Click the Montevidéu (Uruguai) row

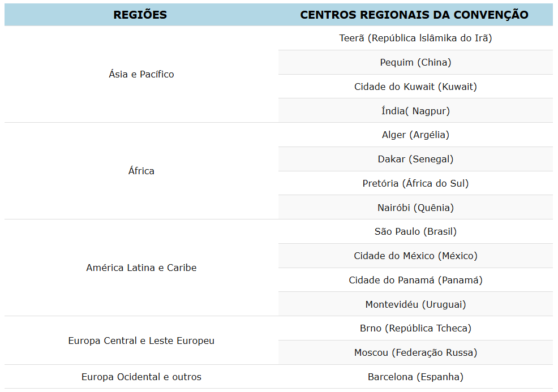pos(415,304)
